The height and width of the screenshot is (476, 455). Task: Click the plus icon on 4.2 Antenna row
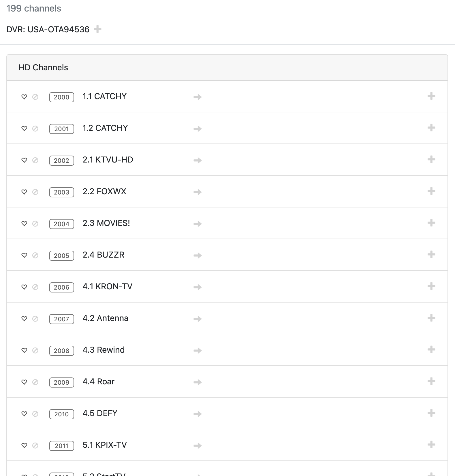(x=431, y=318)
